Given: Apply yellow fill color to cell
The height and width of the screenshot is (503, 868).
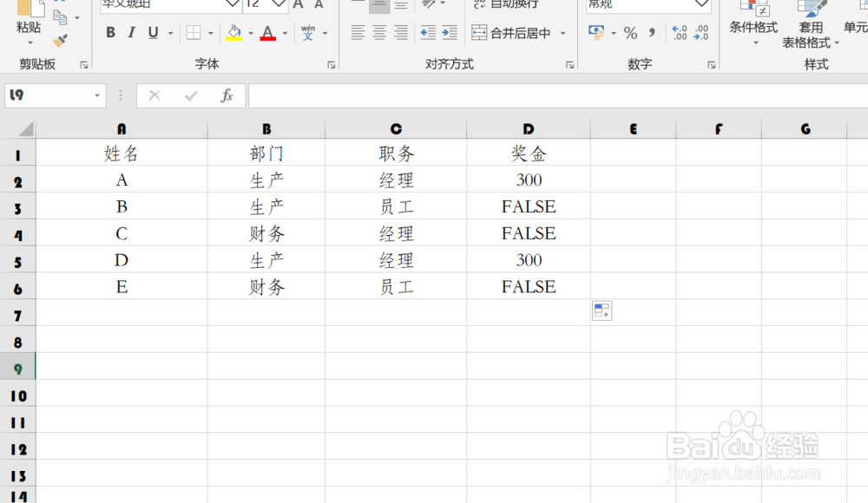Looking at the screenshot, I should (x=234, y=33).
